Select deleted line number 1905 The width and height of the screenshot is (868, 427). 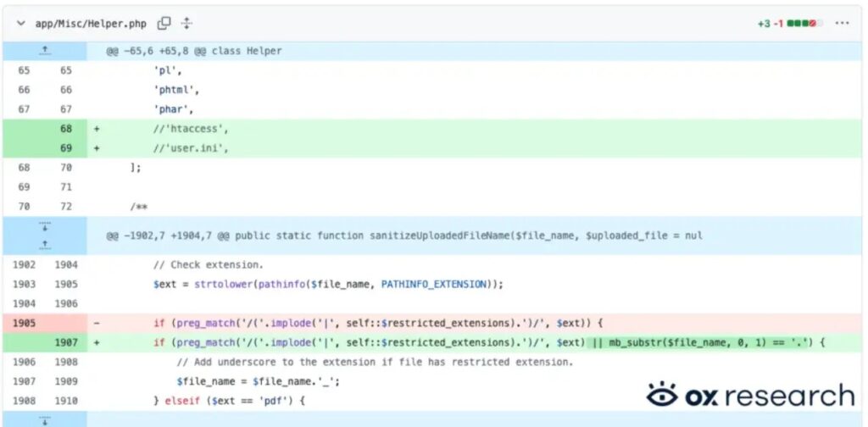24,323
